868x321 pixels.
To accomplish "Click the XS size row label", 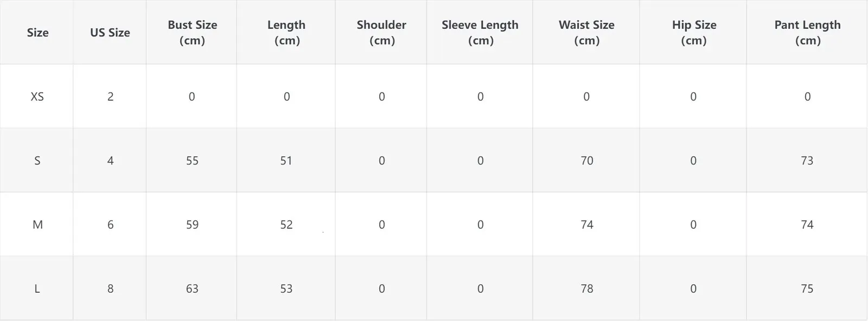I will 37,97.
